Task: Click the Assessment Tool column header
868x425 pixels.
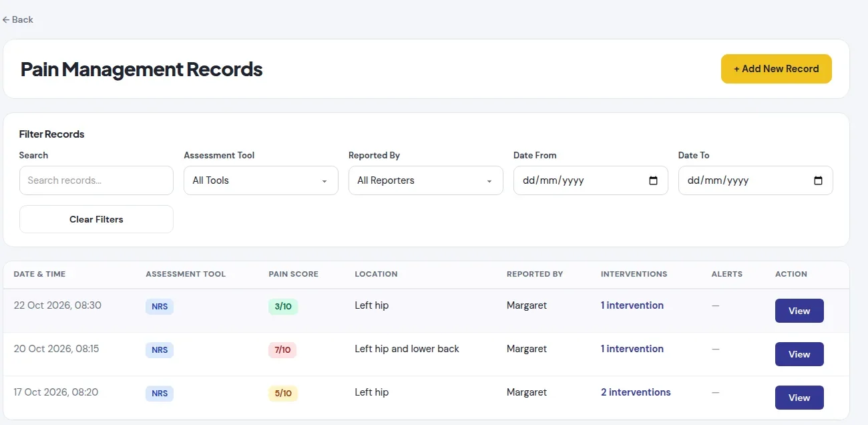Action: click(x=186, y=274)
